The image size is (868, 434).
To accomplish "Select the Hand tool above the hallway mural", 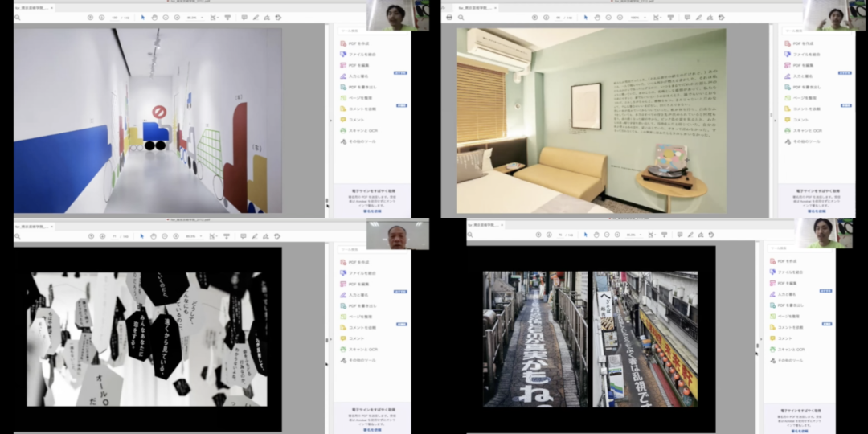I will pyautogui.click(x=154, y=17).
